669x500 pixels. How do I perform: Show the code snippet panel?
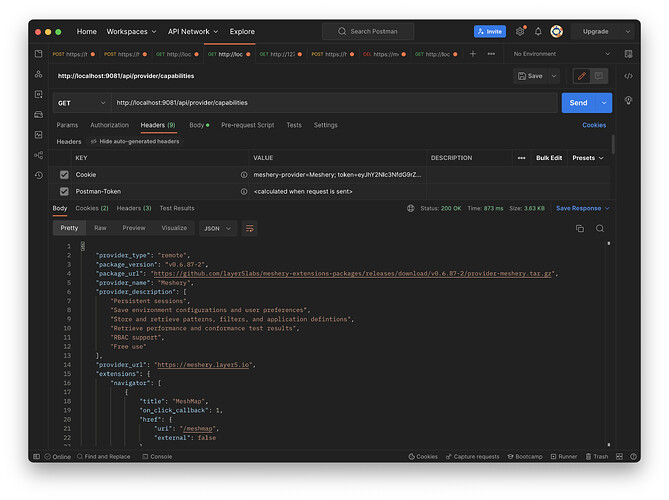pos(628,76)
